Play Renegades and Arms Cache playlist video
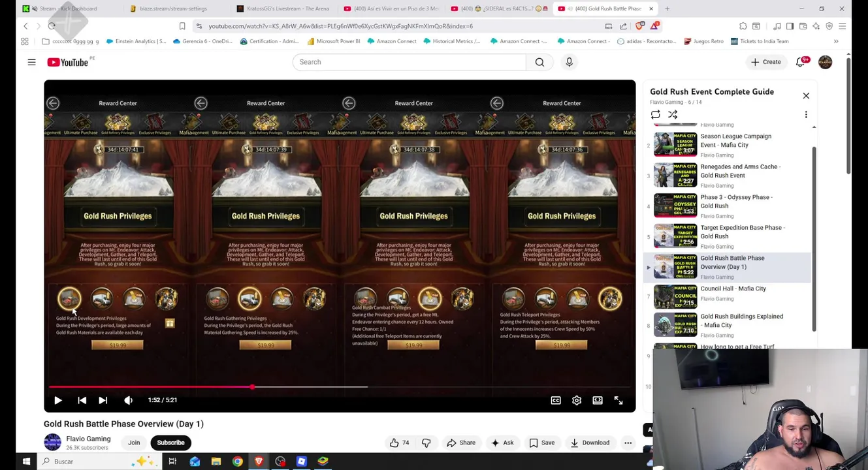The width and height of the screenshot is (868, 470). pos(728,175)
